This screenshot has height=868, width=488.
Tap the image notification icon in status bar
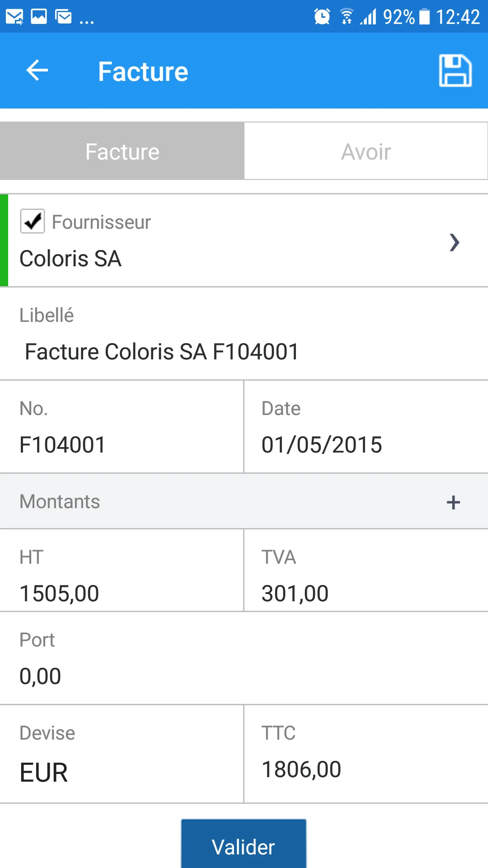pyautogui.click(x=39, y=17)
